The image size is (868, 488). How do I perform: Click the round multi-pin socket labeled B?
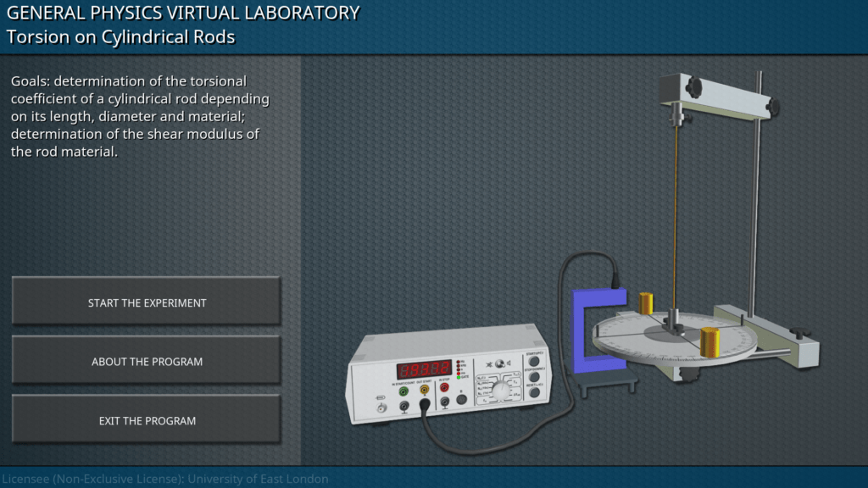coord(461,399)
